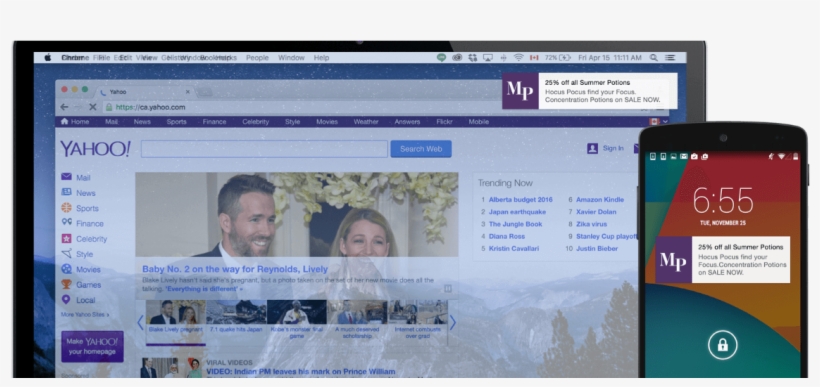Open Finance in the Yahoo navbar
The image size is (820, 387).
[x=214, y=121]
